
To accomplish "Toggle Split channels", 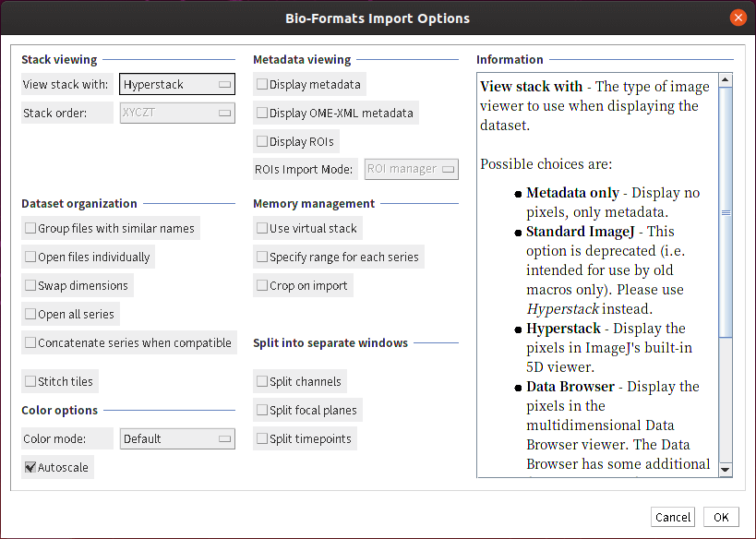I will coord(262,380).
